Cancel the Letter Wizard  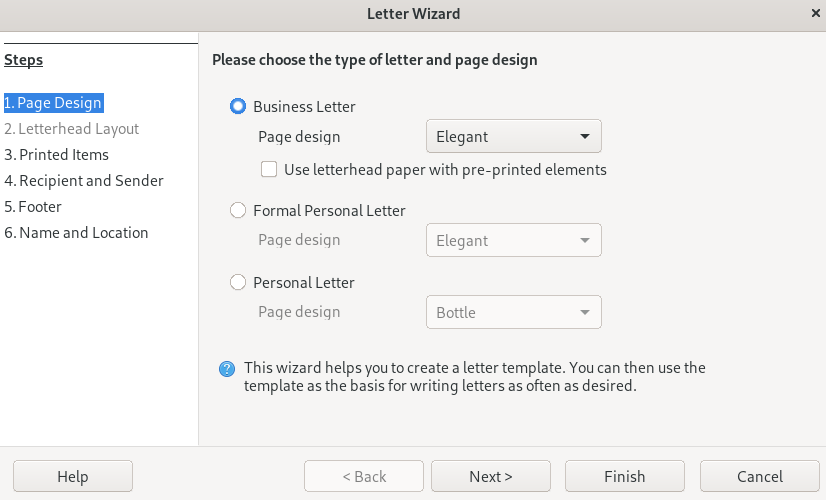click(760, 476)
